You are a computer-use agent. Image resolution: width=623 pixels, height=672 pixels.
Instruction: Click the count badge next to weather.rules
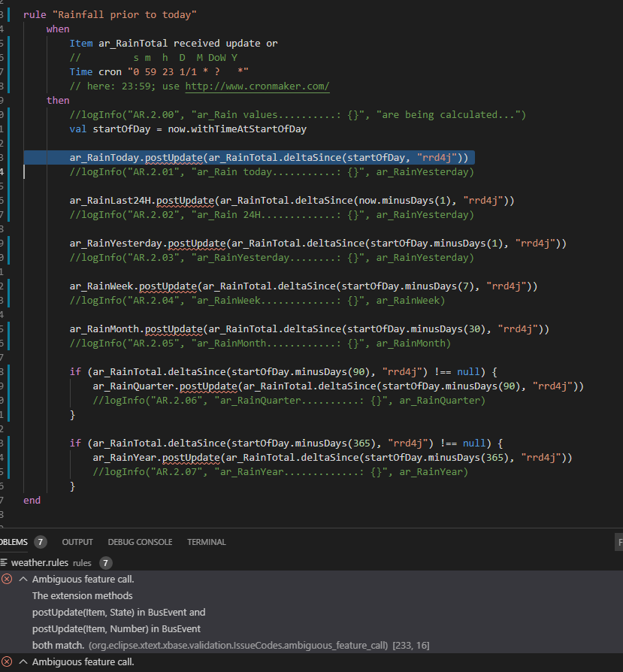(x=106, y=562)
